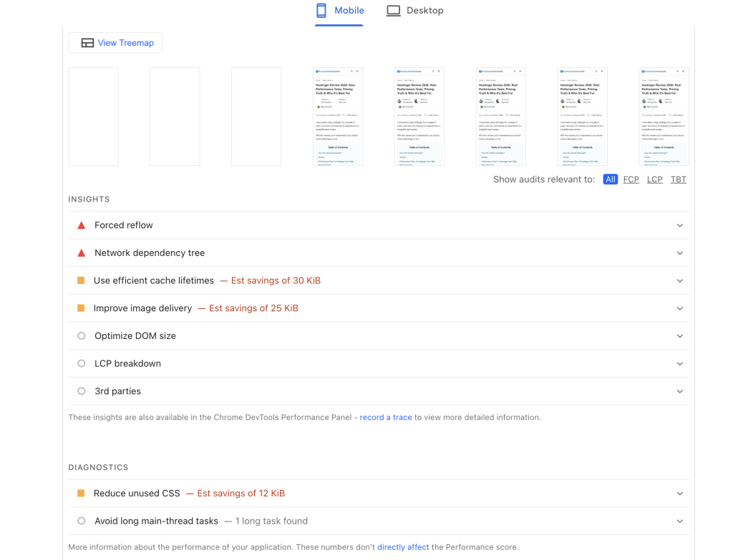This screenshot has width=733, height=560.
Task: Click the gray circle beside Optimize DOM size
Action: [81, 335]
